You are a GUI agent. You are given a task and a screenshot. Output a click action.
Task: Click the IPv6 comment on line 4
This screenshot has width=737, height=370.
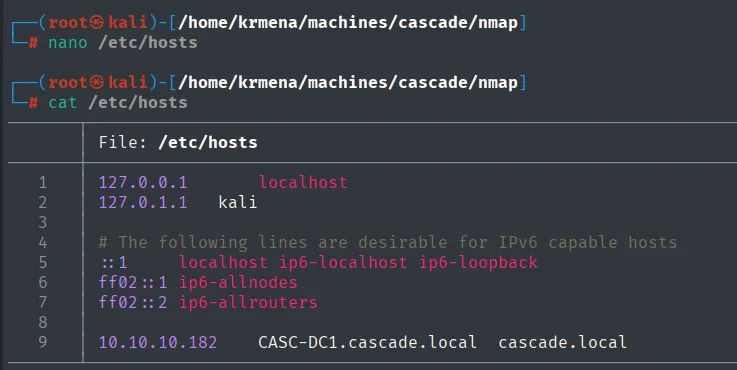[x=388, y=243]
